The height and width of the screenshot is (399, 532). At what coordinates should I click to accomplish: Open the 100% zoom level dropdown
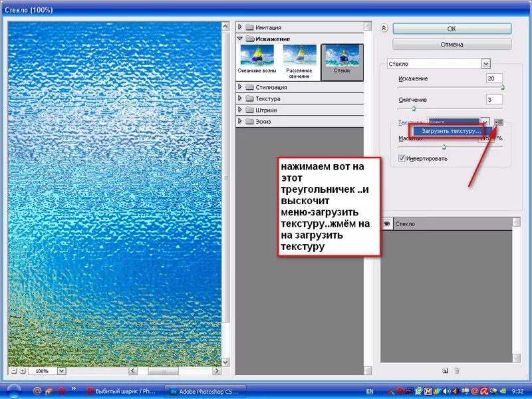coord(61,371)
